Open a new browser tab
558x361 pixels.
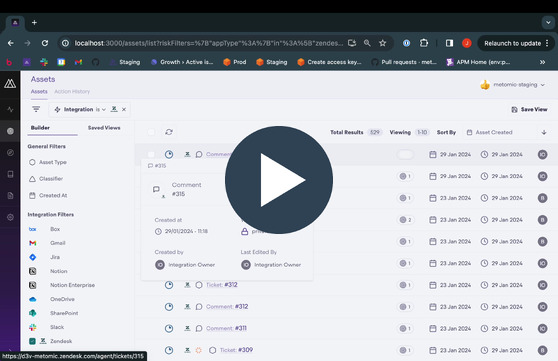(34, 22)
